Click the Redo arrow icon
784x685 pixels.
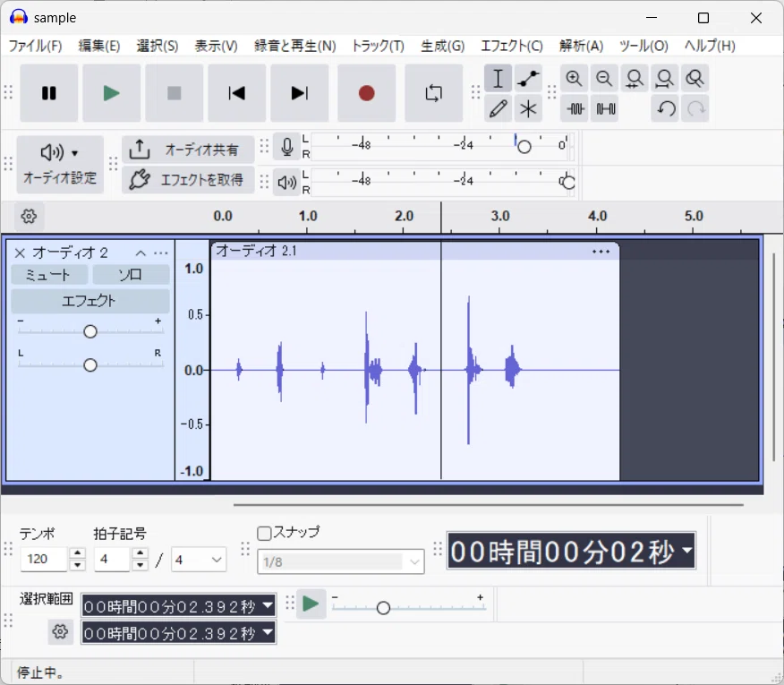pos(695,108)
